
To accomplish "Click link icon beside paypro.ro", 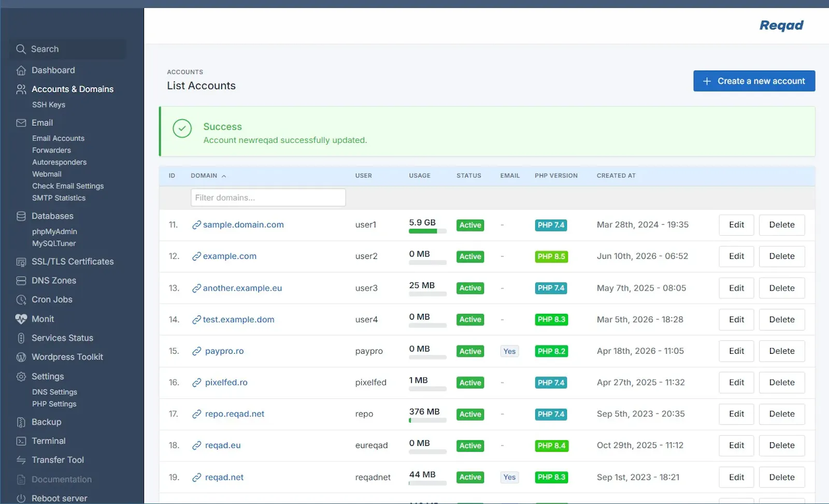I will point(196,351).
